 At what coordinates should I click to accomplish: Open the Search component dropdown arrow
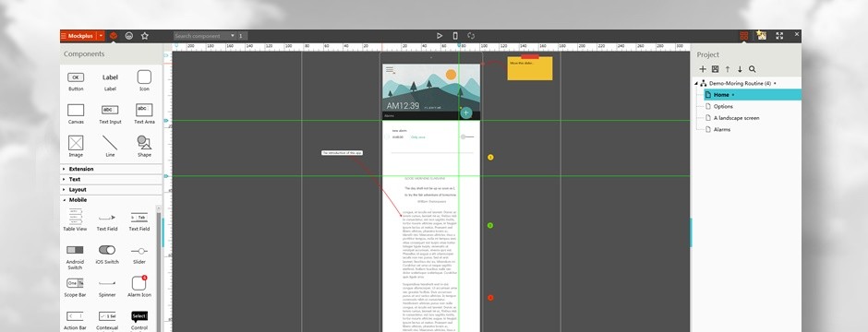(x=233, y=36)
